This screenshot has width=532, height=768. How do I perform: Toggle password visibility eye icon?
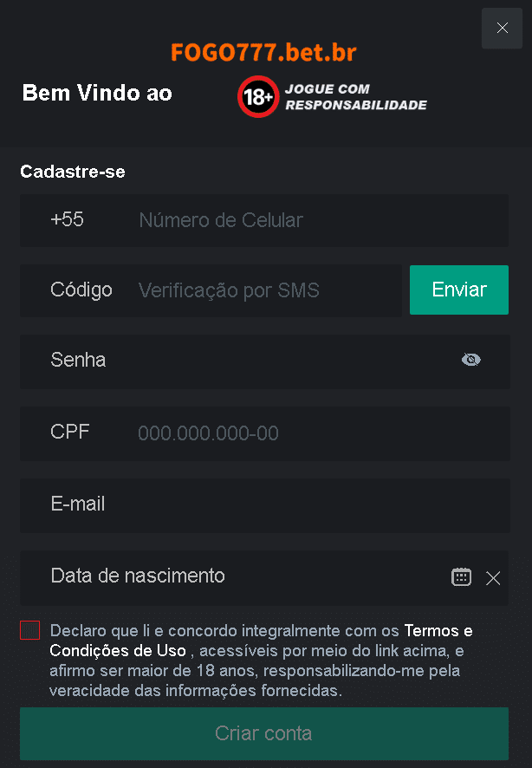point(471,360)
